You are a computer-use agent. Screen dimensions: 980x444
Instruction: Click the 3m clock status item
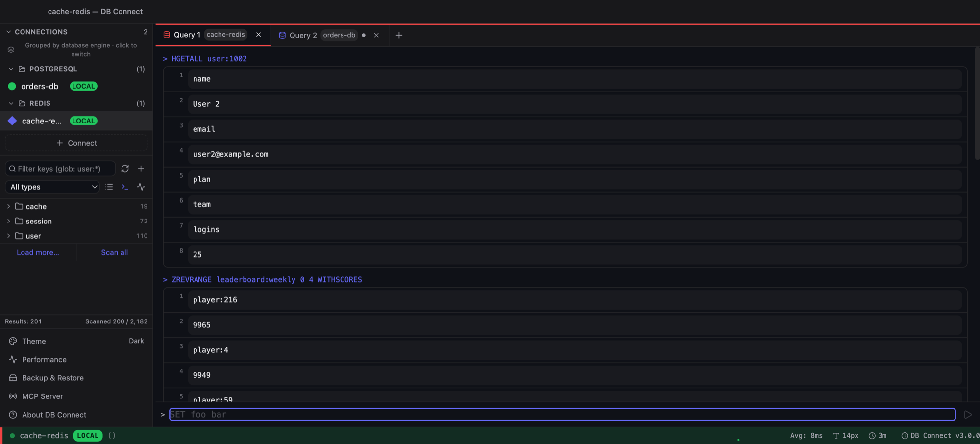pos(878,435)
